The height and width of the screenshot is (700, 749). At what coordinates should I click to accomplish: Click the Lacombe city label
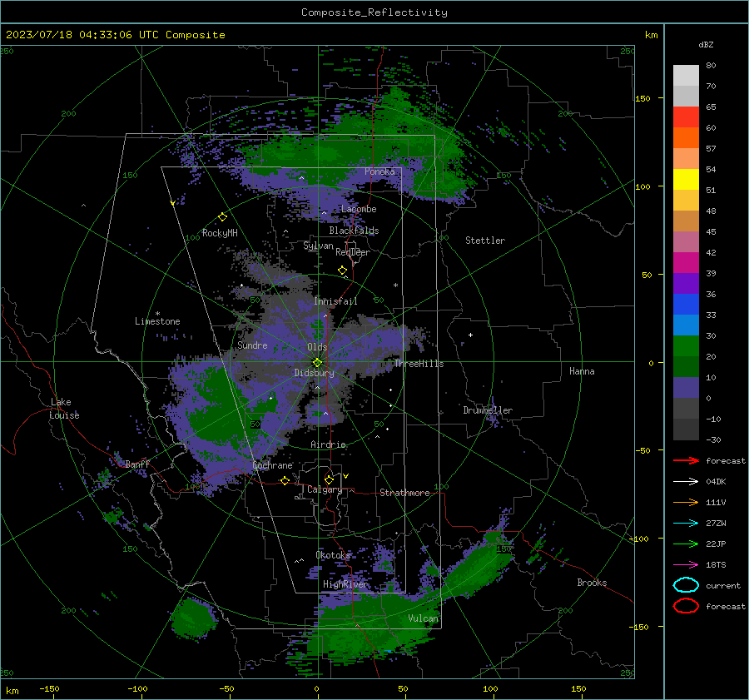[359, 209]
